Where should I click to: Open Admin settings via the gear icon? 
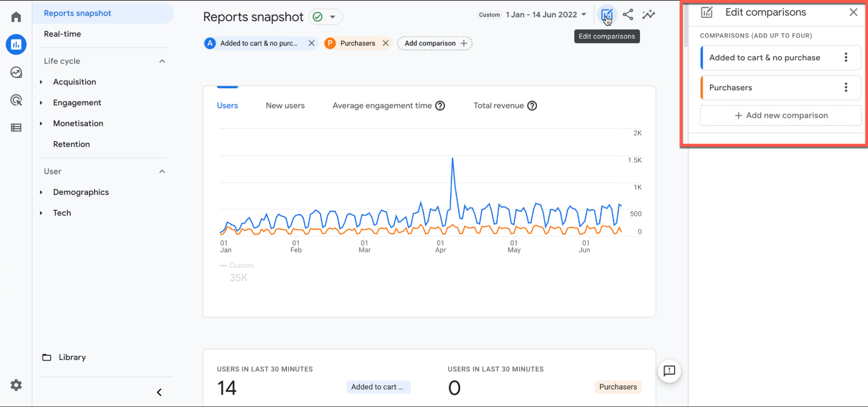click(x=16, y=385)
